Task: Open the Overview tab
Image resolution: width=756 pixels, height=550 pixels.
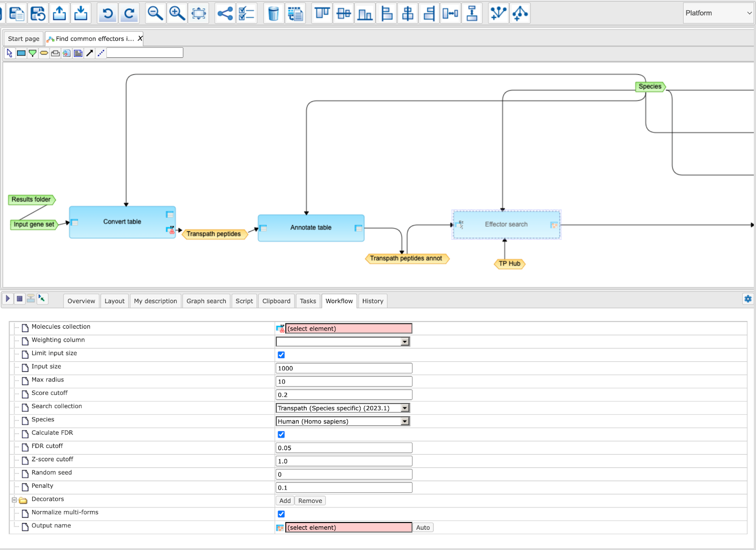Action: (81, 301)
